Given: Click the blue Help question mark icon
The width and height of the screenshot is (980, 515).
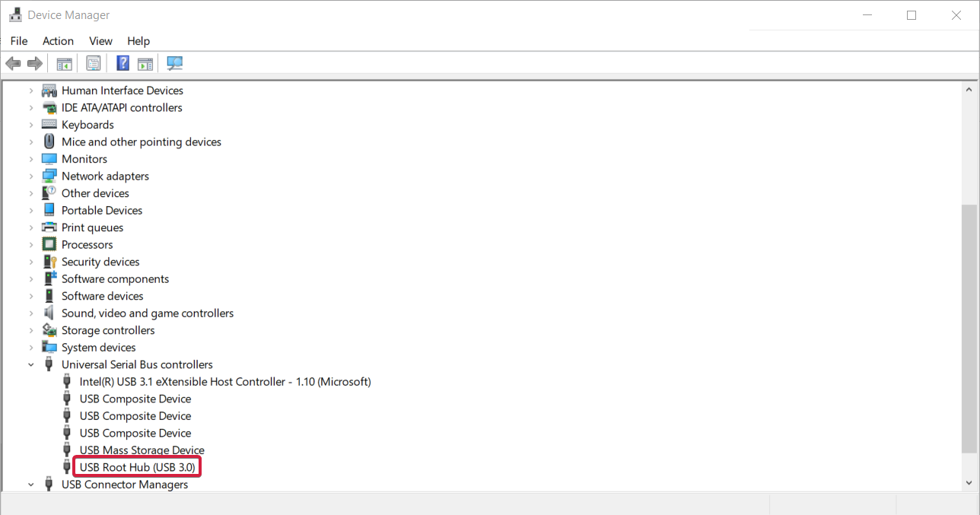Looking at the screenshot, I should click(x=123, y=63).
